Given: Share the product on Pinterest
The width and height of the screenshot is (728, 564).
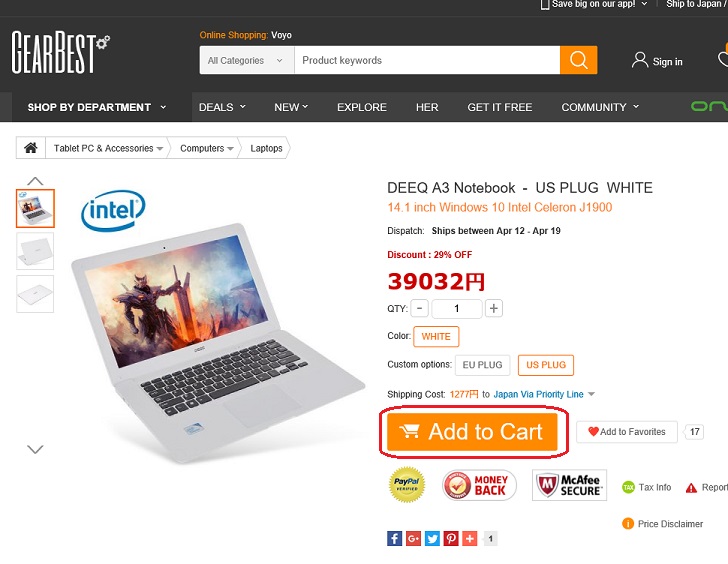Looking at the screenshot, I should point(451,538).
